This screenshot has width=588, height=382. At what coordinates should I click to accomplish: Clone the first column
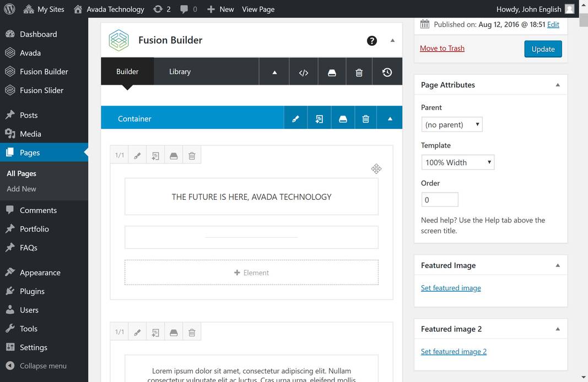pyautogui.click(x=155, y=155)
